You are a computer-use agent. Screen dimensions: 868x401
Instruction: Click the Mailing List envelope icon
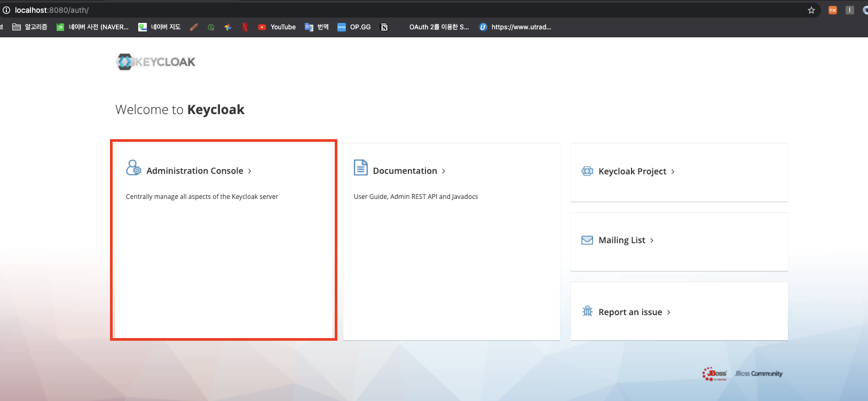(x=587, y=240)
